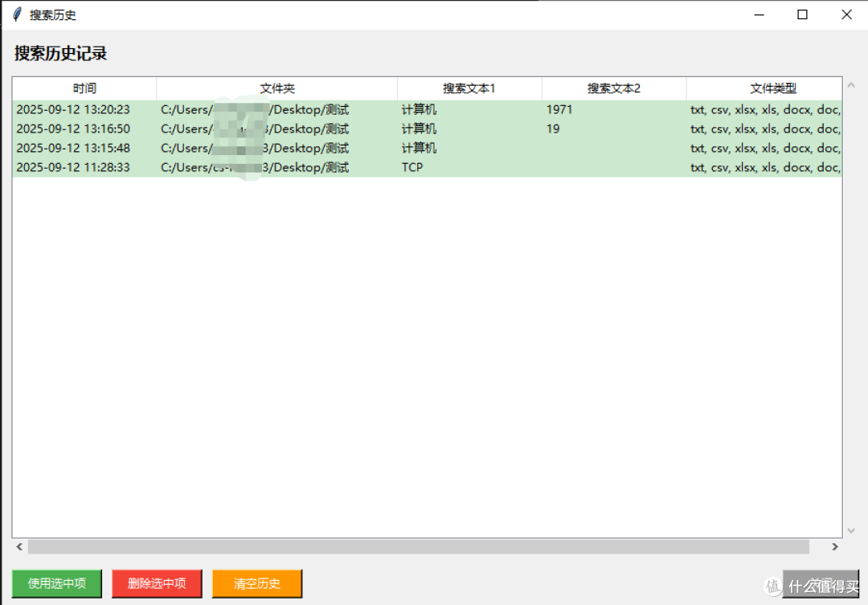The height and width of the screenshot is (605, 868).
Task: Click the feather icon in the title bar
Action: (17, 14)
